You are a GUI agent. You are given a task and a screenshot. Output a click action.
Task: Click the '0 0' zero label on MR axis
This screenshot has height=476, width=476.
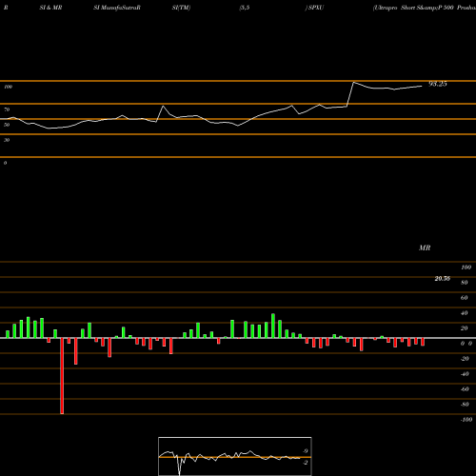click(466, 344)
